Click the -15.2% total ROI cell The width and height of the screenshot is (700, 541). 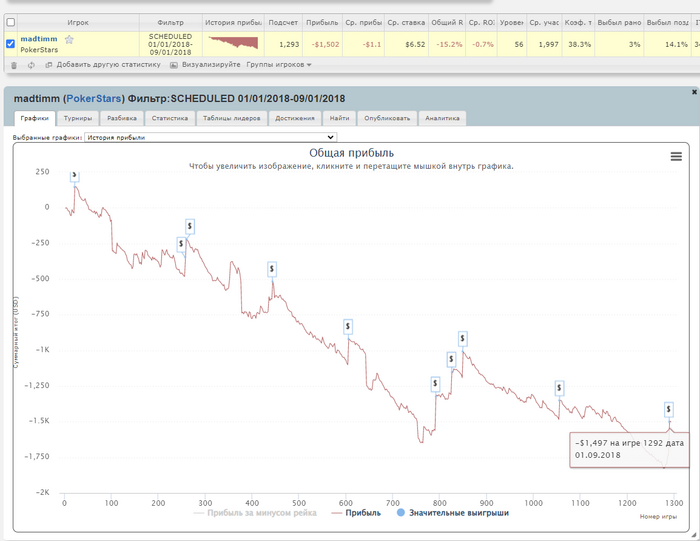pos(447,44)
